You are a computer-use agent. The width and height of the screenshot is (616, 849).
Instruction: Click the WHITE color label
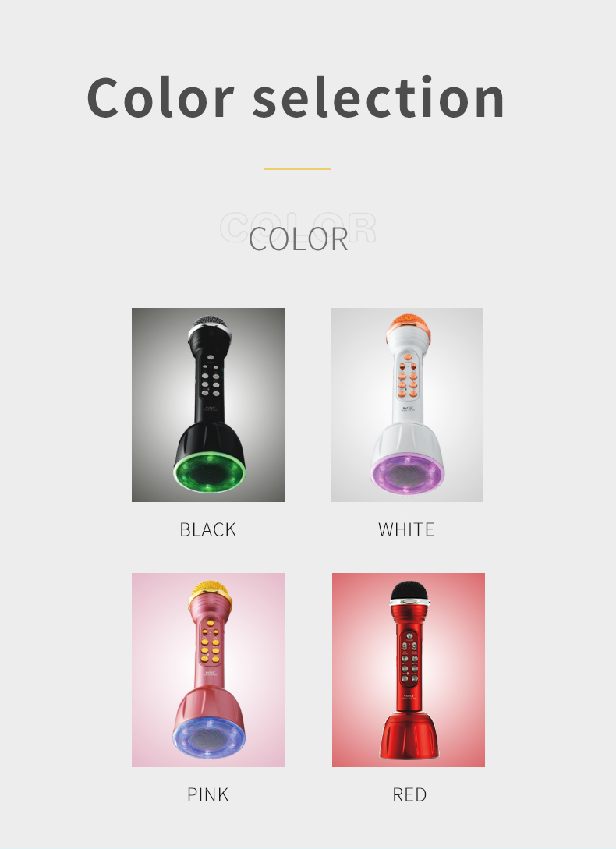tap(406, 529)
